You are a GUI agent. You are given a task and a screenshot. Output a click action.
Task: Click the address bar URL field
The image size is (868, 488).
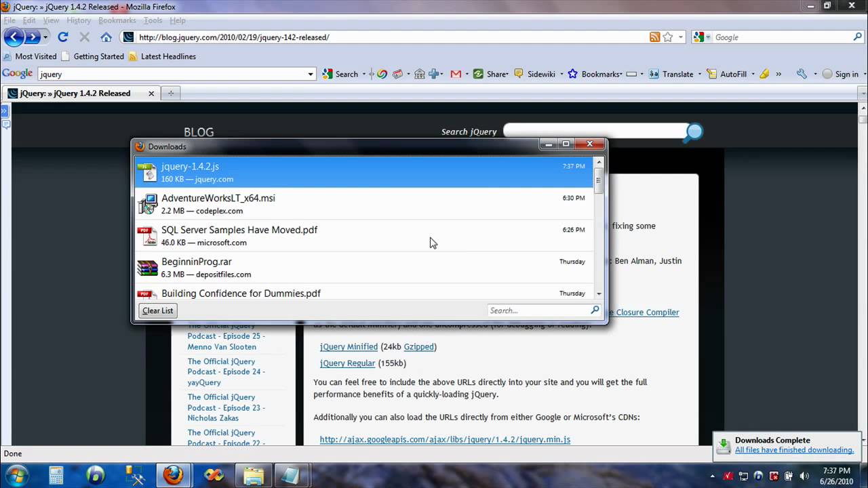pos(392,37)
